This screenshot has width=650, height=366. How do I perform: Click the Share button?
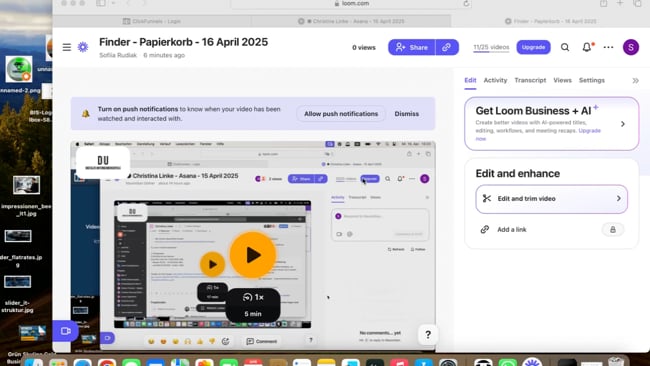coord(411,47)
